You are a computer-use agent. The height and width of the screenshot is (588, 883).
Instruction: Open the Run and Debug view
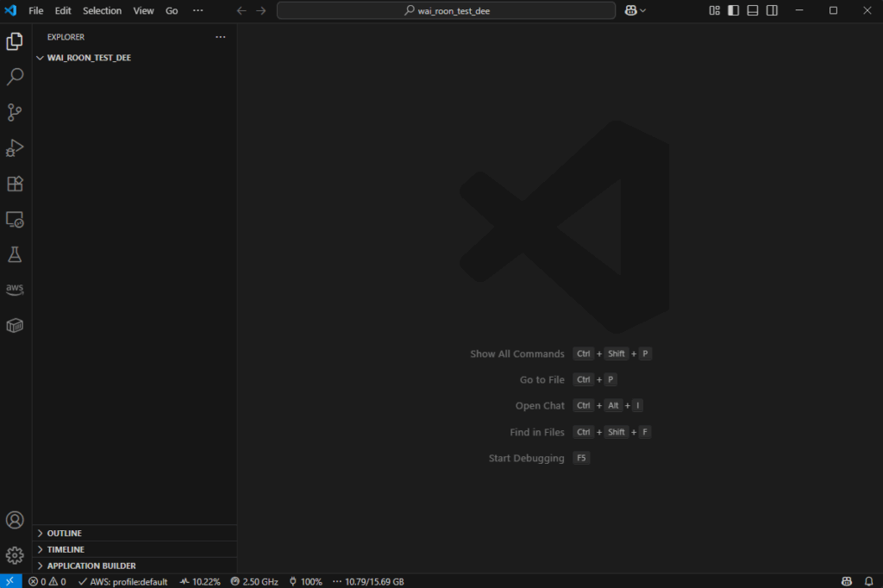point(15,147)
